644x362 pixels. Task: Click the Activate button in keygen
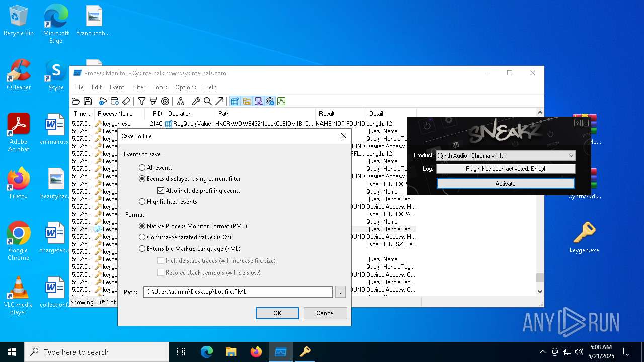pos(505,184)
